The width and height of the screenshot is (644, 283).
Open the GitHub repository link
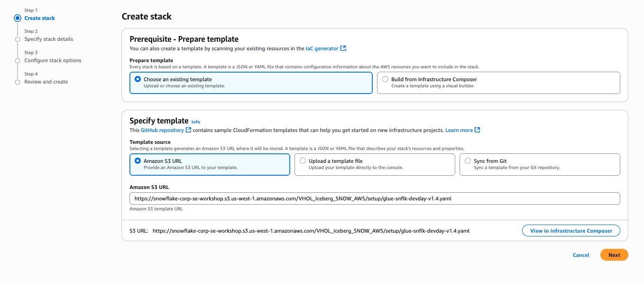[162, 130]
